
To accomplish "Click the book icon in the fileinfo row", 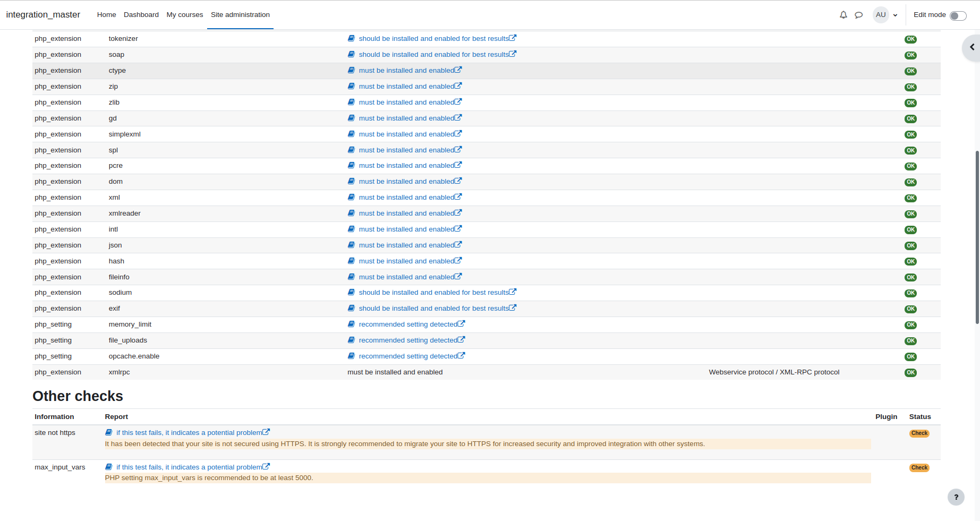I will point(351,277).
